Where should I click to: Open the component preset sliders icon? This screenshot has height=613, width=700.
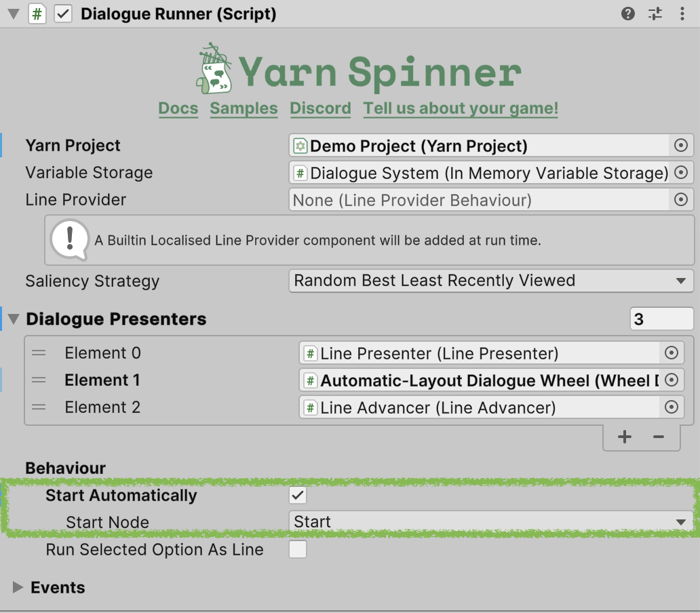[655, 14]
